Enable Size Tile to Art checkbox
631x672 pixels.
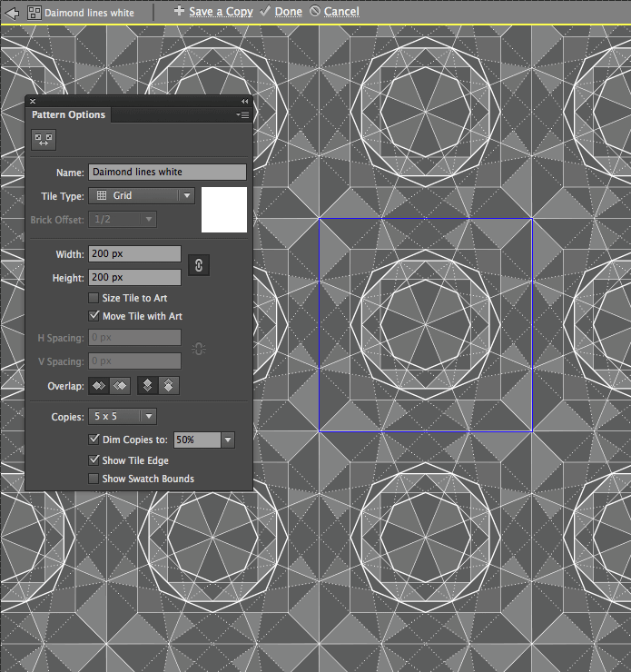[x=94, y=298]
